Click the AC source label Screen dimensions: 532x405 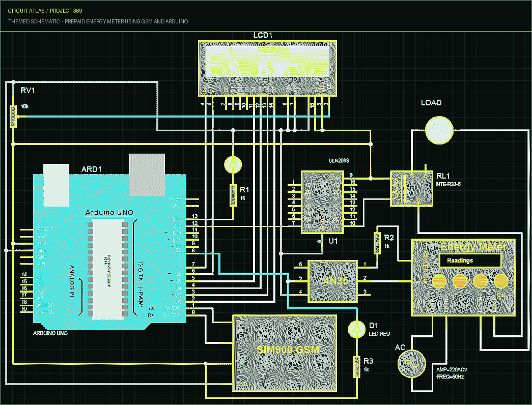400,348
